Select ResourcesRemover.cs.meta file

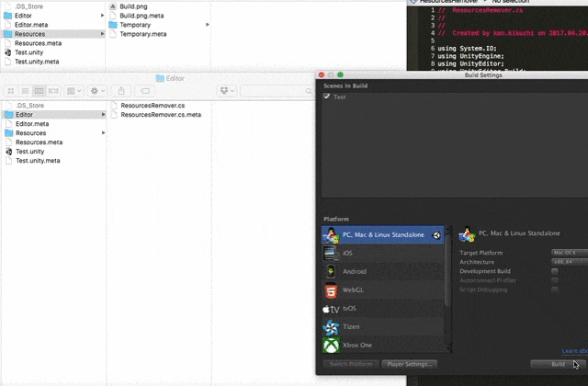coord(161,115)
